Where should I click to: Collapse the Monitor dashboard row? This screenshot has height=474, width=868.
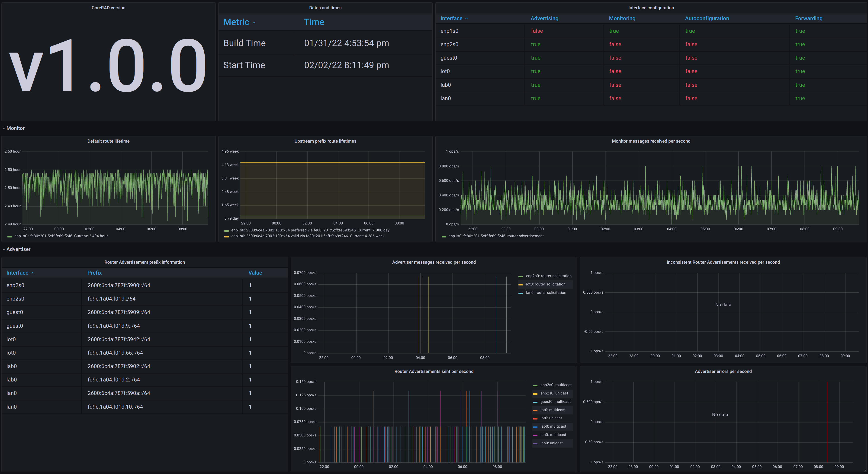tap(16, 128)
